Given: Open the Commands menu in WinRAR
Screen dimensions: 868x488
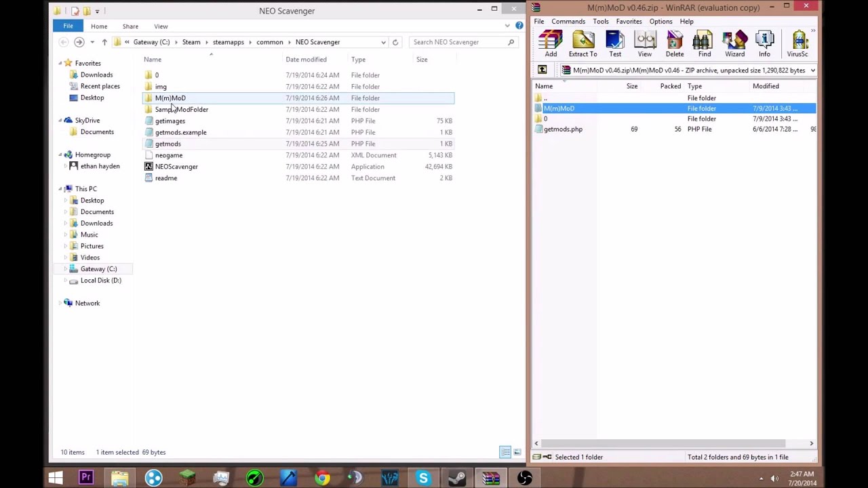Looking at the screenshot, I should point(568,22).
